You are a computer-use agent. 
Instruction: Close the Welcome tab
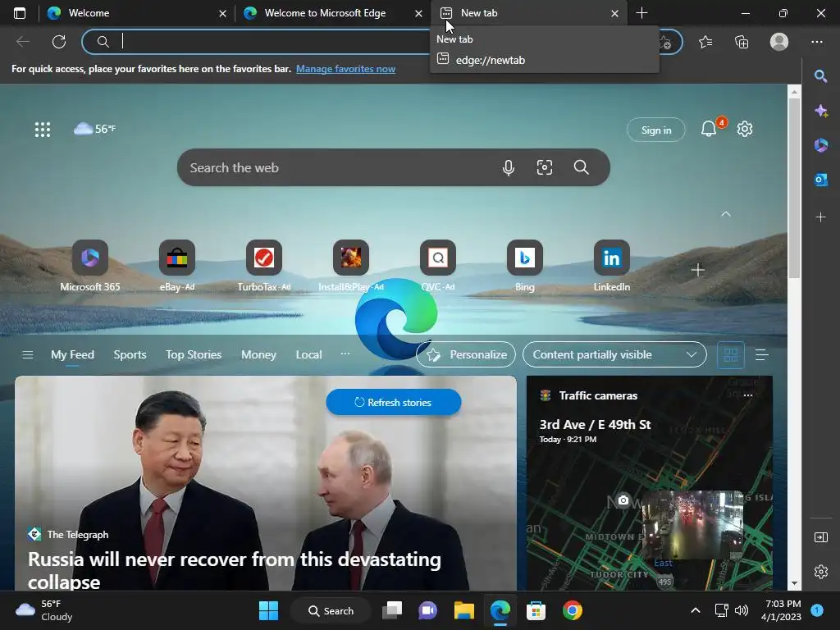222,13
